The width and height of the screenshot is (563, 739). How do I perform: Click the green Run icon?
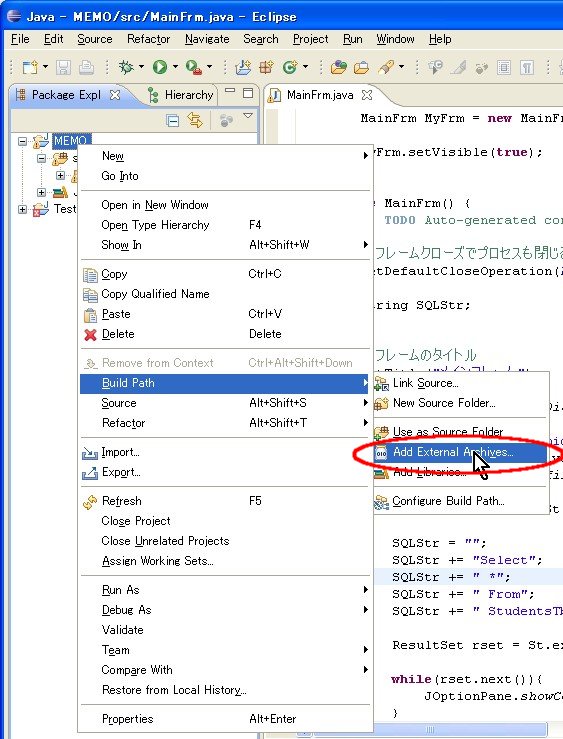pyautogui.click(x=160, y=67)
